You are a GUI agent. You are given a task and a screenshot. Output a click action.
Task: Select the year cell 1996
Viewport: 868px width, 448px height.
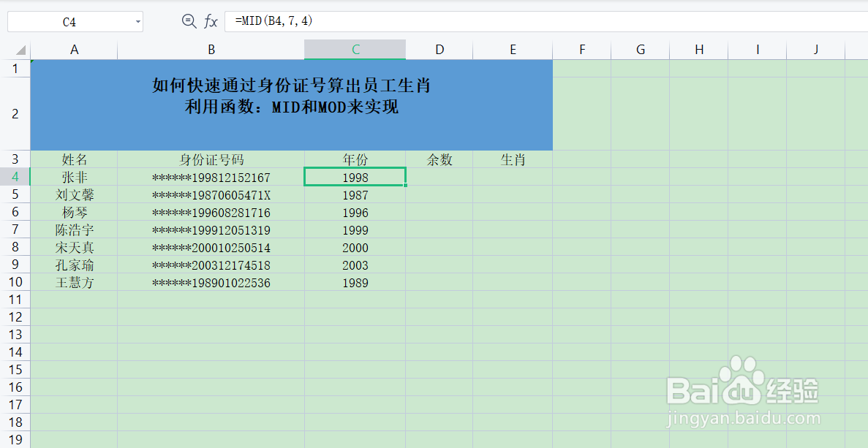click(x=355, y=213)
